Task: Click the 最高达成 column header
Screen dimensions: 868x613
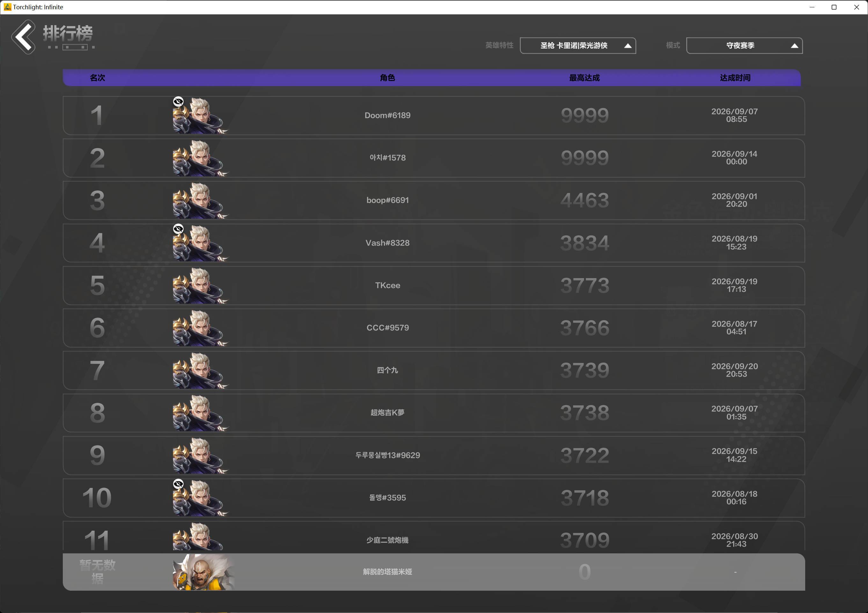Action: tap(585, 78)
